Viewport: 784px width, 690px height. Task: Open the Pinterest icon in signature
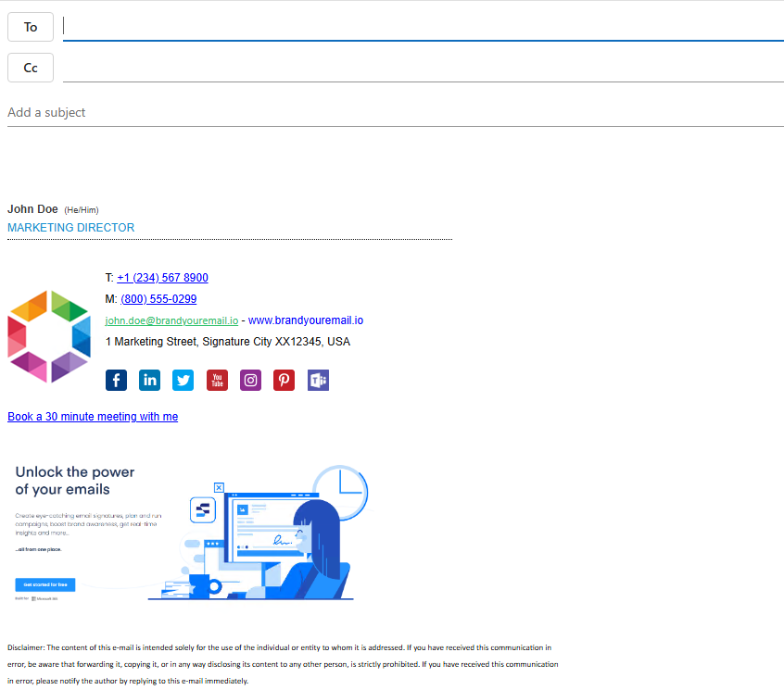pos(284,381)
